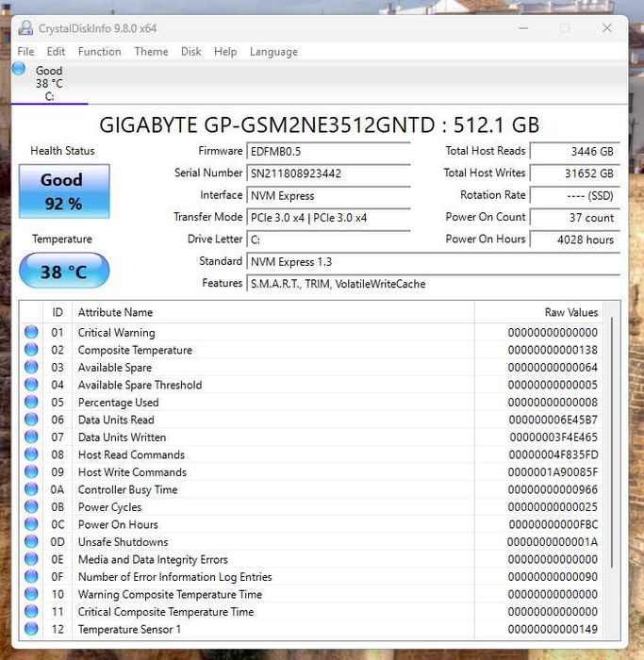
Task: Open the File menu
Action: [25, 52]
